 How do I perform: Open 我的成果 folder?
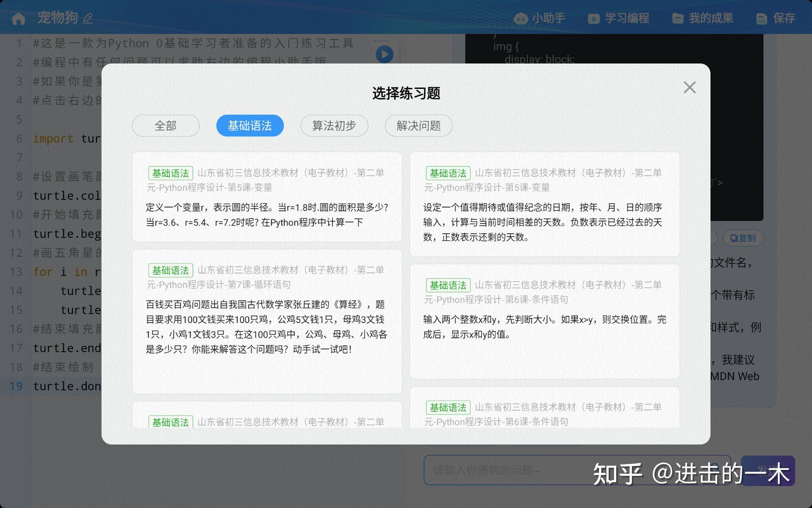pyautogui.click(x=702, y=18)
